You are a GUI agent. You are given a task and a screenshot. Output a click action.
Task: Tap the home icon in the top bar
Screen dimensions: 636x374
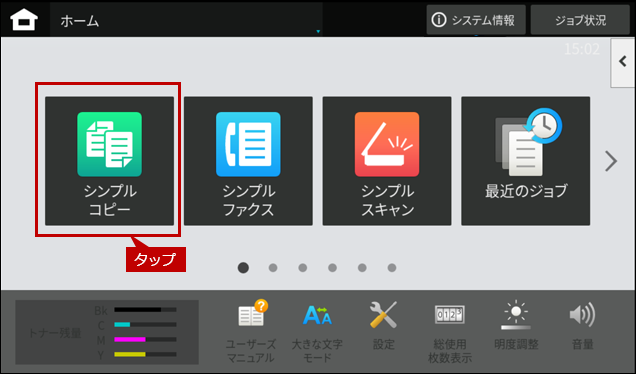[x=24, y=19]
